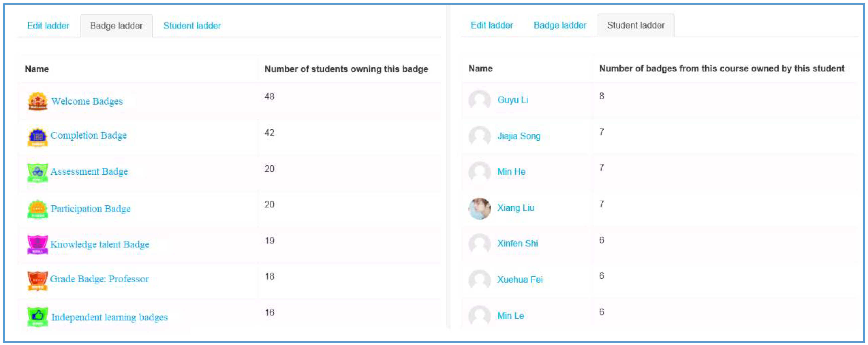This screenshot has width=868, height=345.
Task: Click Guyu Li's default avatar
Action: point(480,100)
